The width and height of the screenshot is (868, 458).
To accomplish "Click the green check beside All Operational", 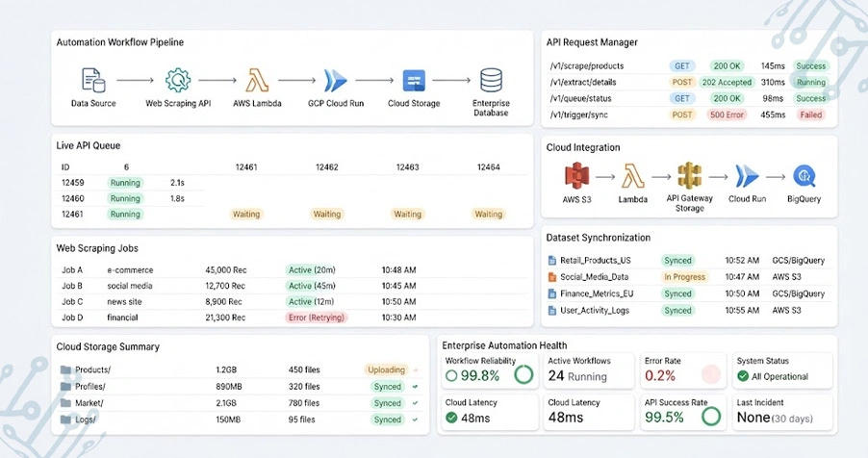I will pyautogui.click(x=743, y=376).
